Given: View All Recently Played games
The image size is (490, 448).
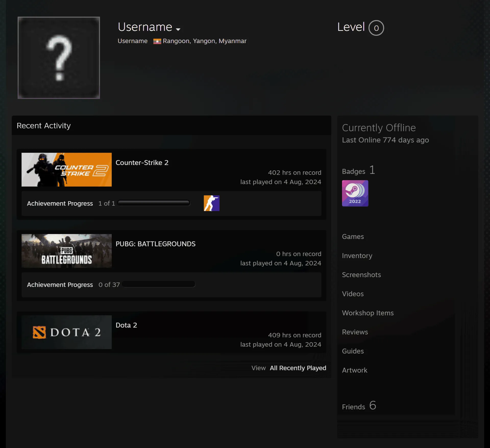Looking at the screenshot, I should (x=298, y=368).
